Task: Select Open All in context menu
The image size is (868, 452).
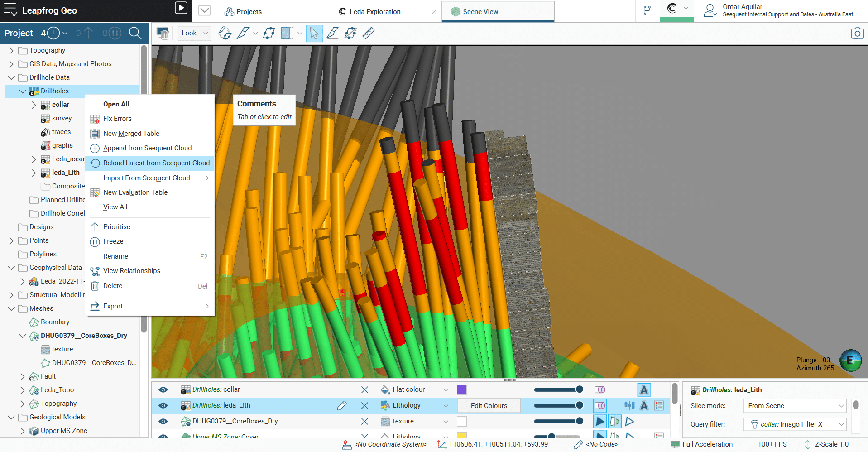Action: point(116,104)
